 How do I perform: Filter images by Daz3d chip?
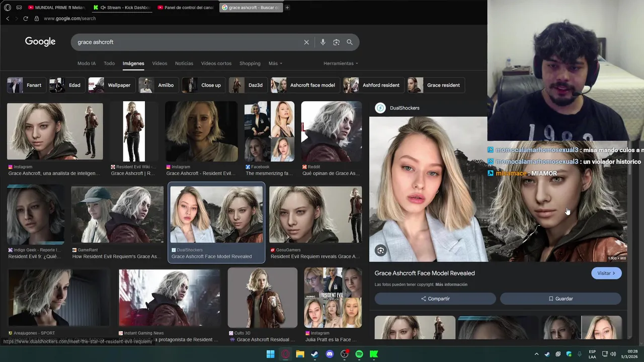(x=248, y=85)
